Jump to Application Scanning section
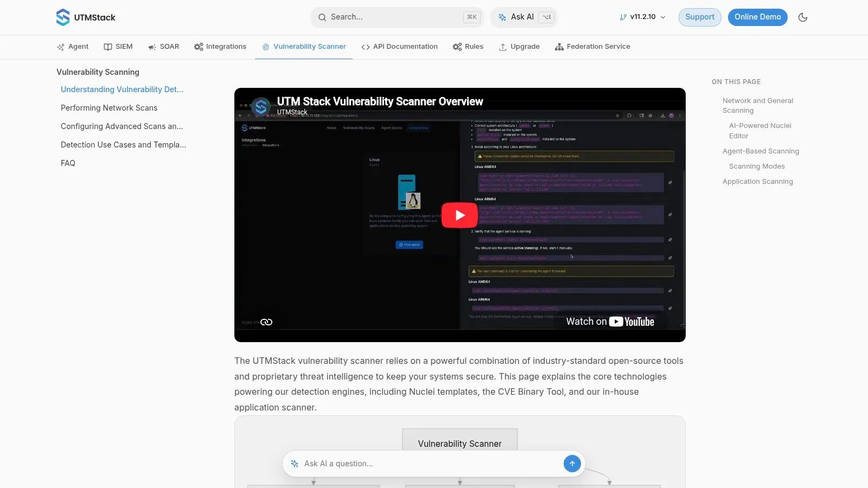 757,182
